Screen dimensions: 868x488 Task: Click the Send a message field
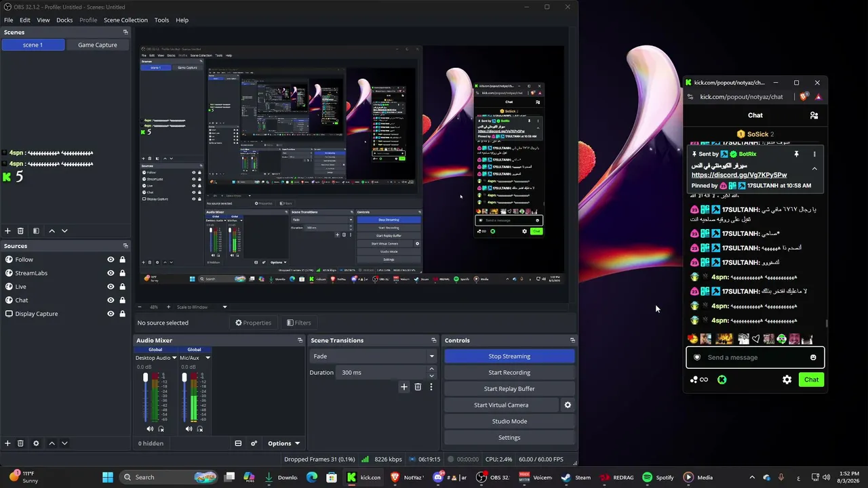(755, 357)
